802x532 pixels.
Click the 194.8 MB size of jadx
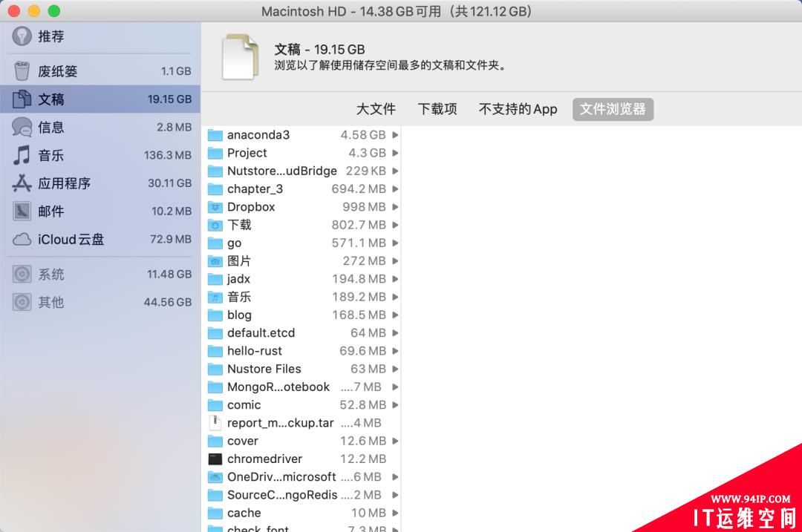point(359,279)
